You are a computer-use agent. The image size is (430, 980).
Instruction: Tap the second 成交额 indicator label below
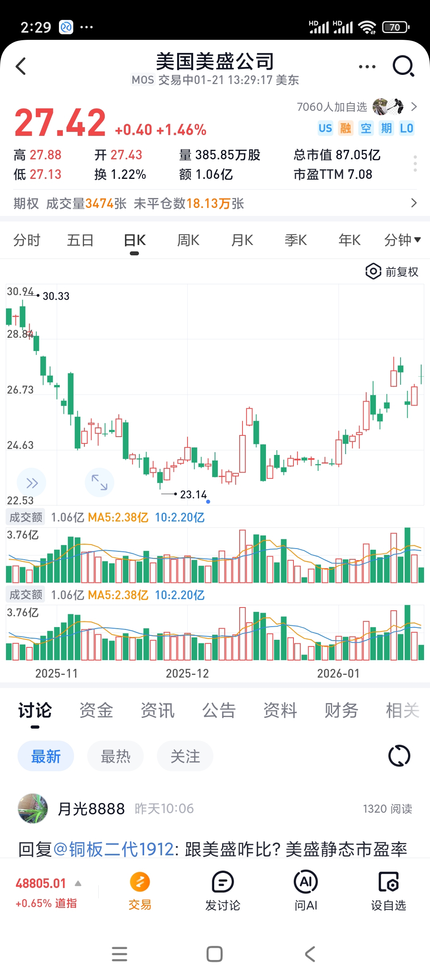[x=25, y=595]
